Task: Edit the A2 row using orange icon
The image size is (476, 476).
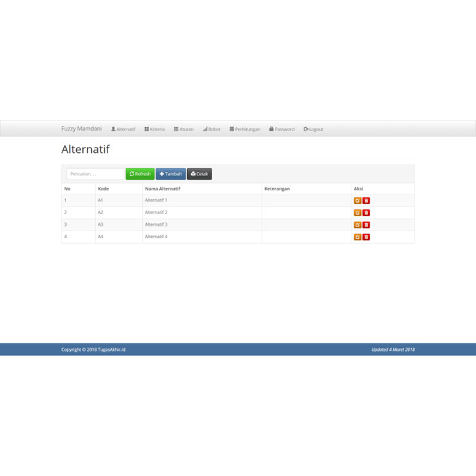Action: (357, 213)
